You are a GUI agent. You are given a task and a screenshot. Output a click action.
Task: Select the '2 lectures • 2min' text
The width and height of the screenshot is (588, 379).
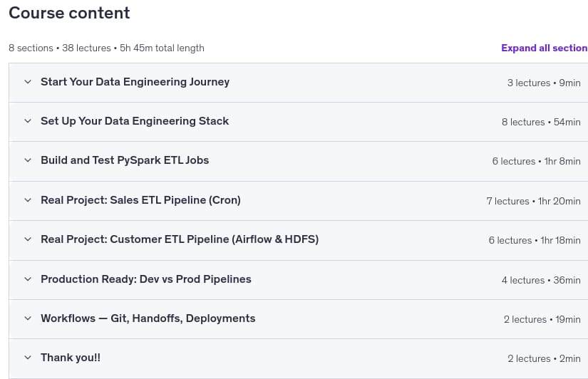(x=544, y=359)
